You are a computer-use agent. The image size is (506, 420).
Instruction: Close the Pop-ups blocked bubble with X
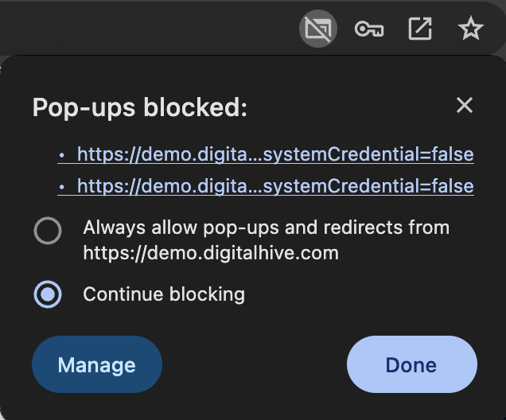(x=465, y=105)
